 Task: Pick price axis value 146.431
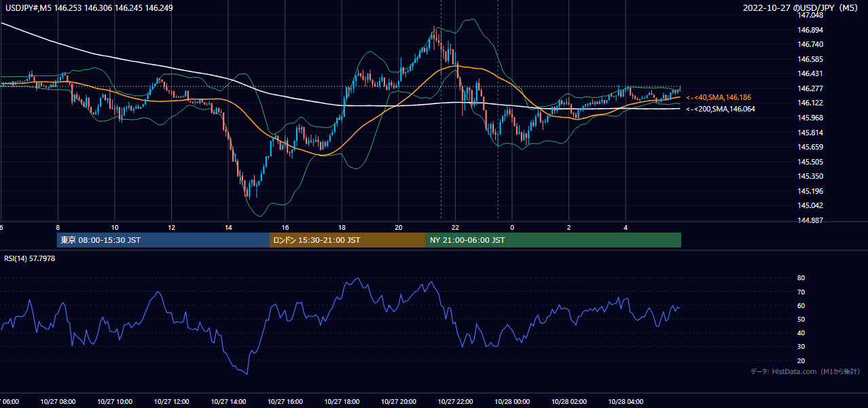(811, 73)
